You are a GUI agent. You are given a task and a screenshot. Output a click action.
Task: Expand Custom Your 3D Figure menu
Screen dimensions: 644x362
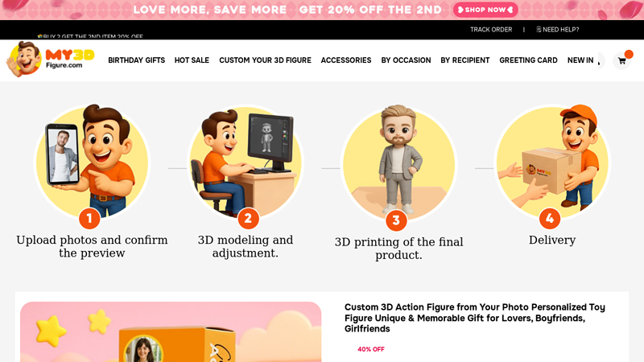coord(265,60)
